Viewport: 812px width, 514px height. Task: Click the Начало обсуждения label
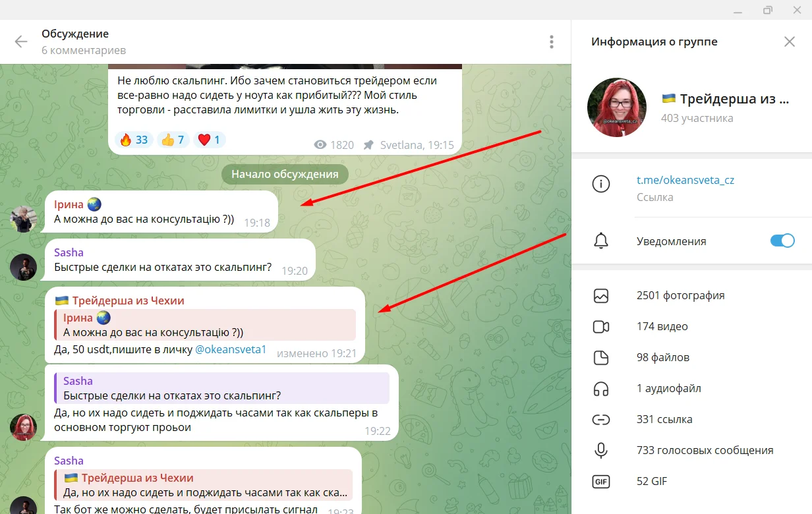tap(285, 175)
